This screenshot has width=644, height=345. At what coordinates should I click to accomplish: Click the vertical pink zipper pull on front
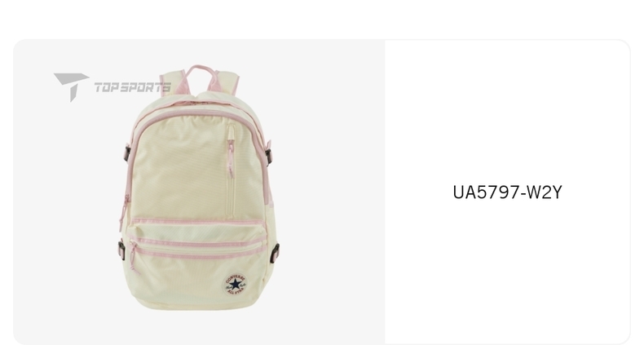point(231,158)
